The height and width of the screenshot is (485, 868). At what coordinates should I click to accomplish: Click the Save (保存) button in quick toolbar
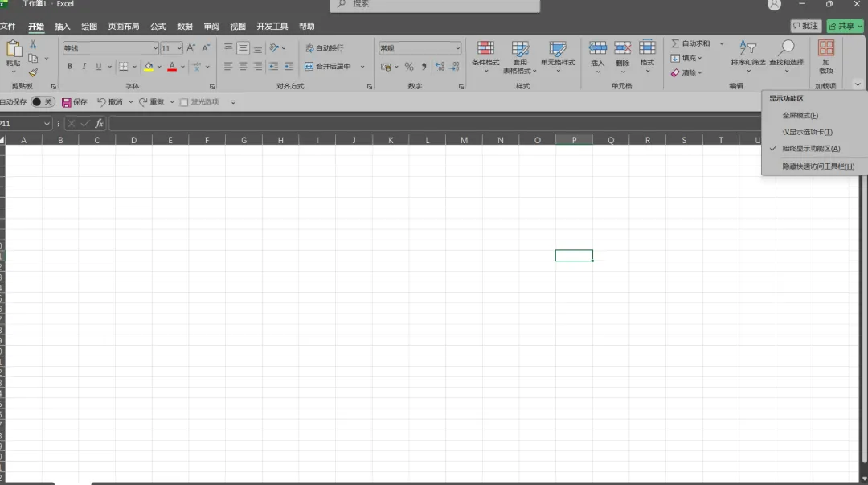pyautogui.click(x=75, y=102)
